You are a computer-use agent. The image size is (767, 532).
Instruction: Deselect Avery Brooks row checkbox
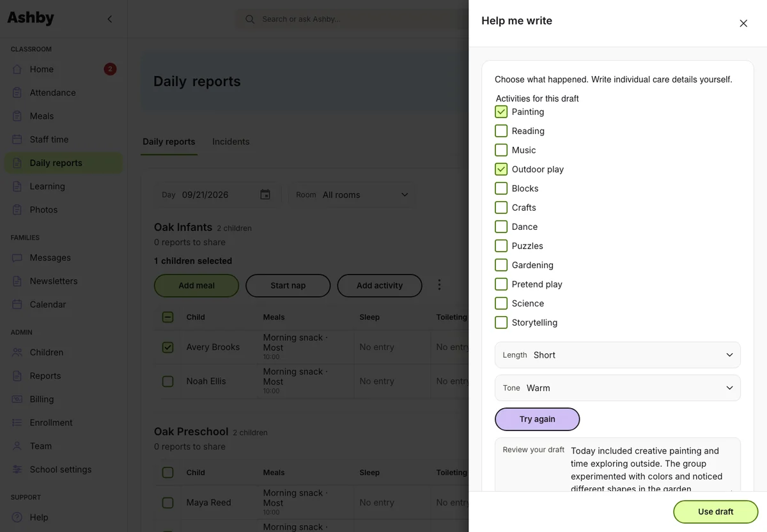coord(167,347)
